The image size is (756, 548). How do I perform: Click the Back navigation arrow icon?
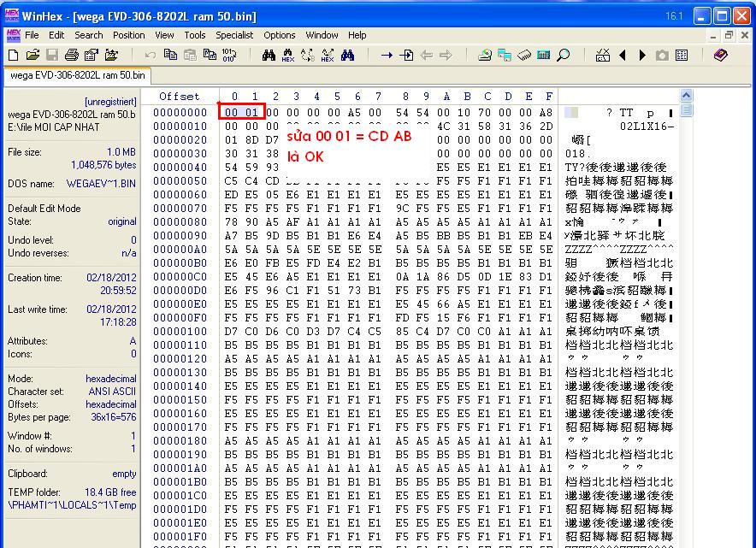point(426,56)
